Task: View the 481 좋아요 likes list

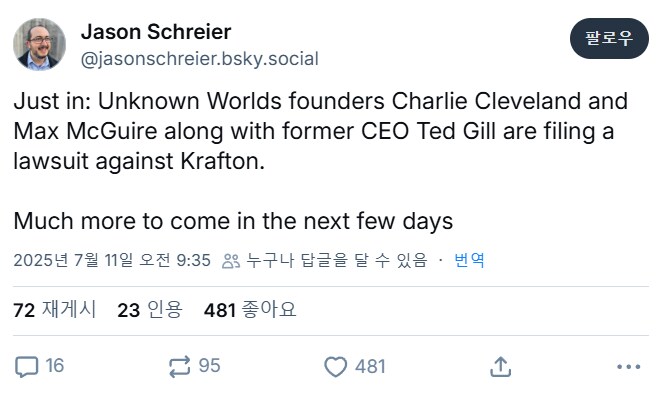Action: [x=250, y=309]
